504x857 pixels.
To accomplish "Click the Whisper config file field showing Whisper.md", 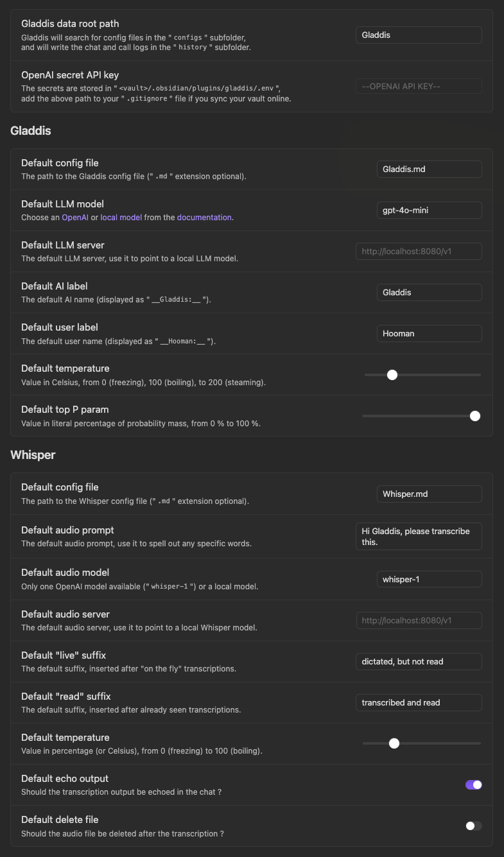I will tap(429, 494).
